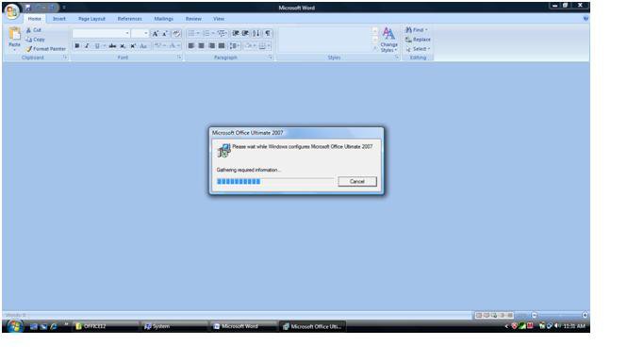Image resolution: width=644 pixels, height=362 pixels.
Task: Click the Sort icon in Paragraph group
Action: (256, 33)
